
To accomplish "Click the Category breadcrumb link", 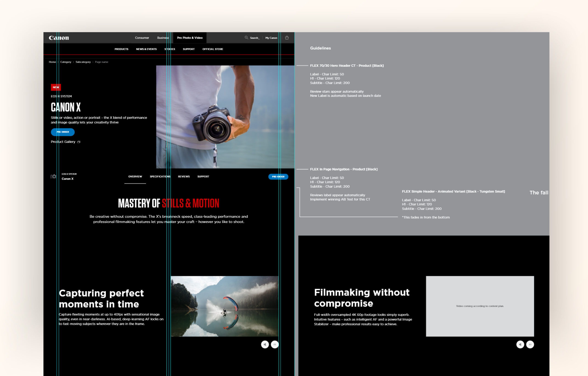I will (x=66, y=62).
